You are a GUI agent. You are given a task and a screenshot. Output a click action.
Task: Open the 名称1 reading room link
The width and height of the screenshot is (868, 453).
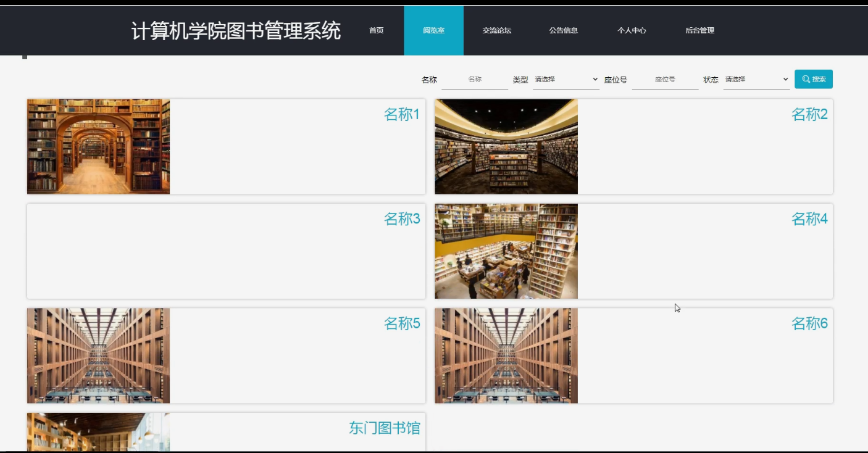click(401, 115)
